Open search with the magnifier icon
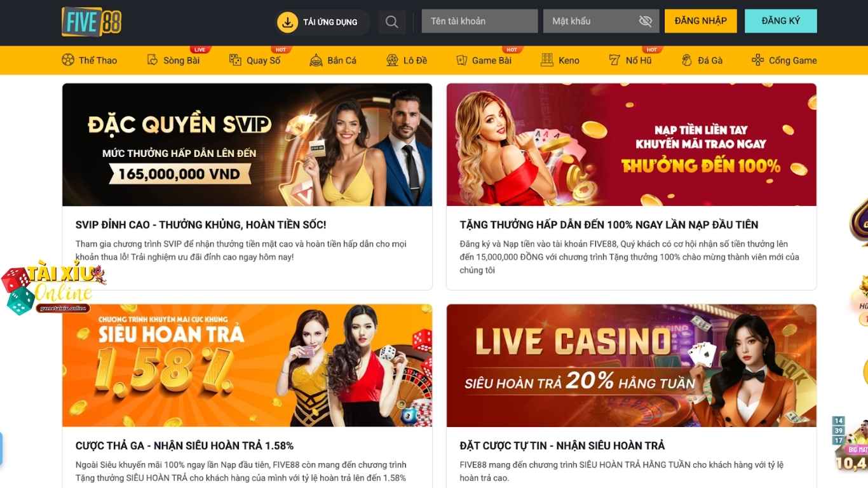This screenshot has width=868, height=488. (391, 22)
